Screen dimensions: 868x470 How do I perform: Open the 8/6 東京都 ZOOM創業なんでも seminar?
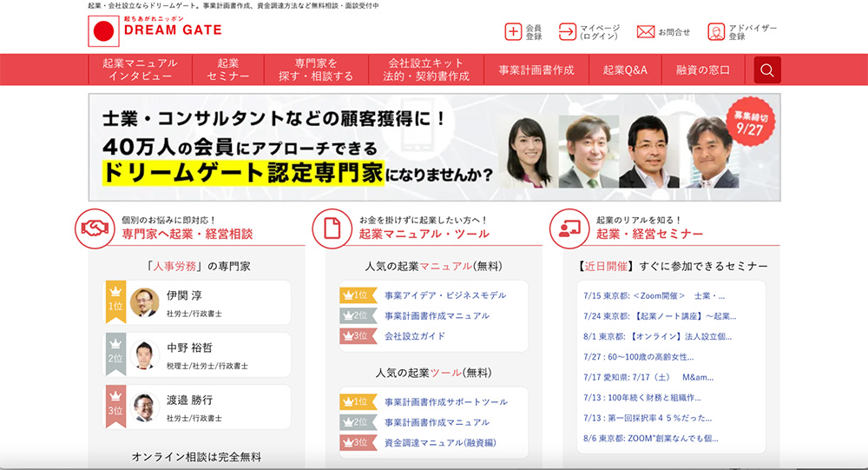[x=651, y=439]
